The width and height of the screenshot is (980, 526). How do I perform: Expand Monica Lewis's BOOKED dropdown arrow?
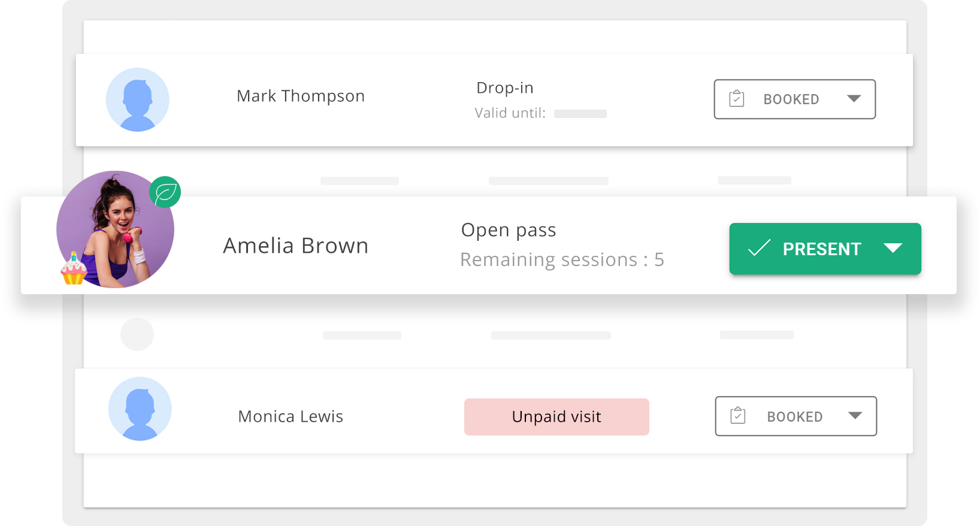(x=855, y=416)
